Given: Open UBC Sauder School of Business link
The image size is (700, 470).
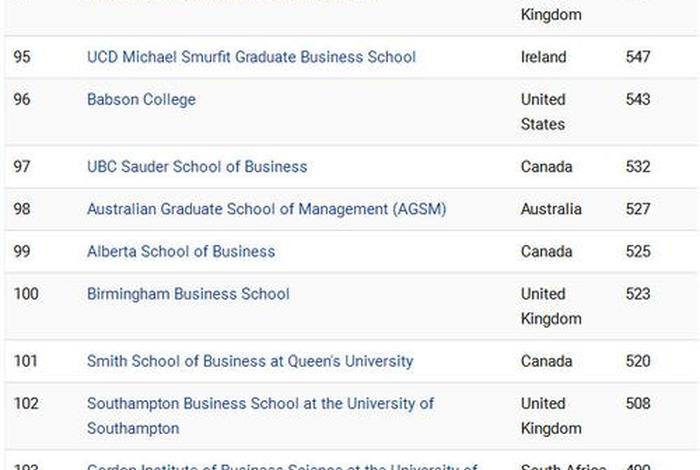Looking at the screenshot, I should tap(197, 166).
